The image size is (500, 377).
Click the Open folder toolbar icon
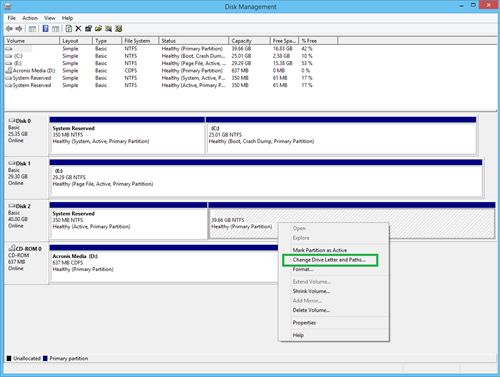tap(98, 29)
